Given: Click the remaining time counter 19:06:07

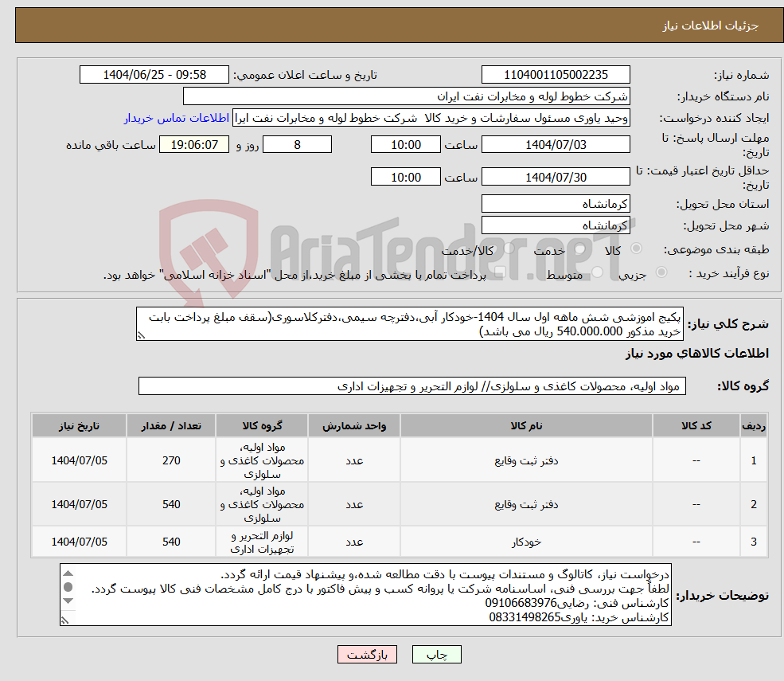Looking at the screenshot, I should point(194,144).
